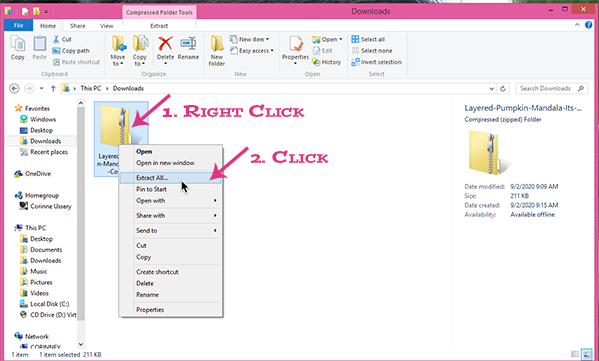
Task: Click the red Delete X icon
Action: (x=165, y=44)
